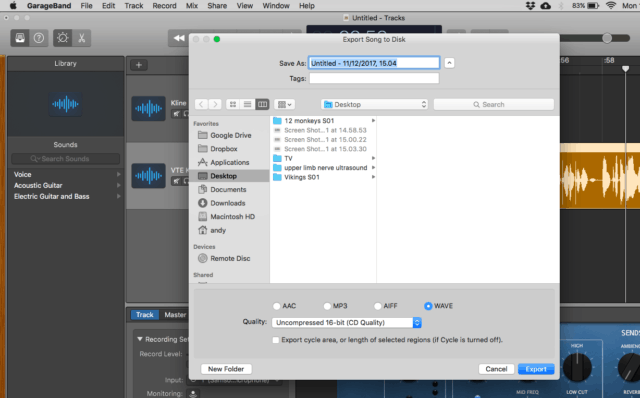Open the Editors scissors icon
The image size is (640, 398).
82,38
